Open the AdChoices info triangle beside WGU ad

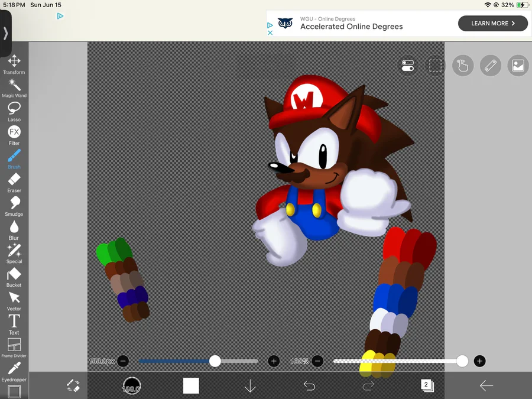click(x=270, y=25)
